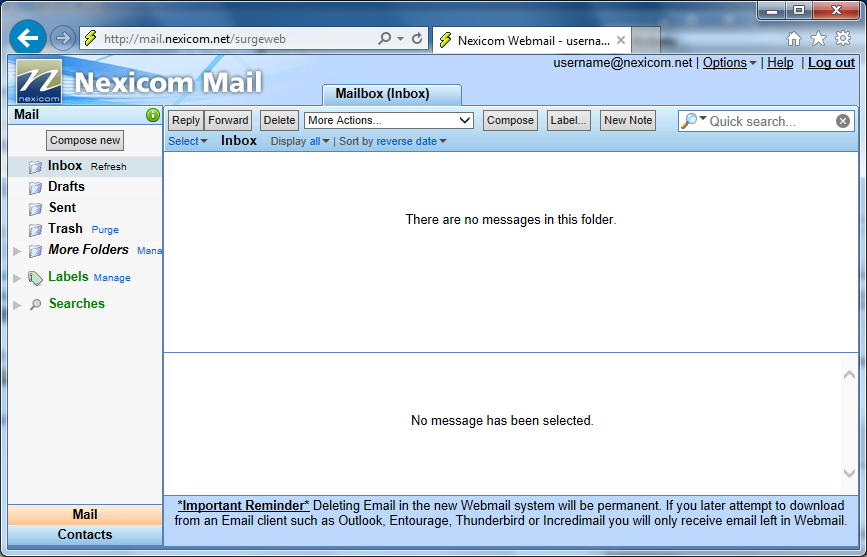Click the Searches label
This screenshot has height=557, width=867.
tap(77, 303)
